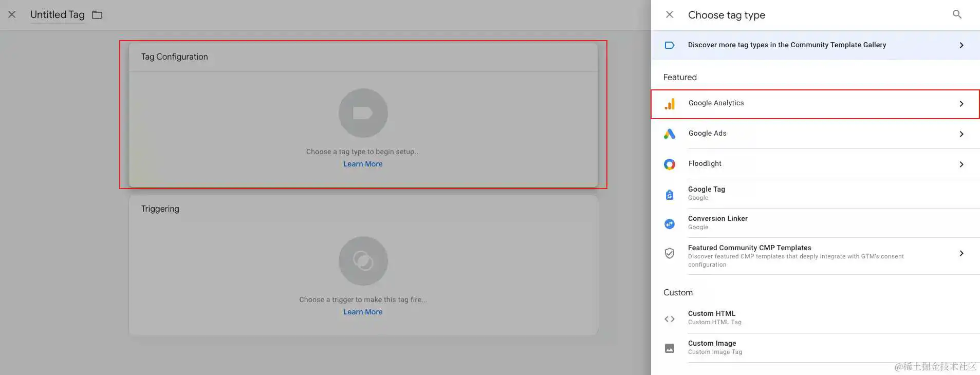This screenshot has height=375, width=980.
Task: Click the Custom Image picture icon
Action: [x=669, y=348]
